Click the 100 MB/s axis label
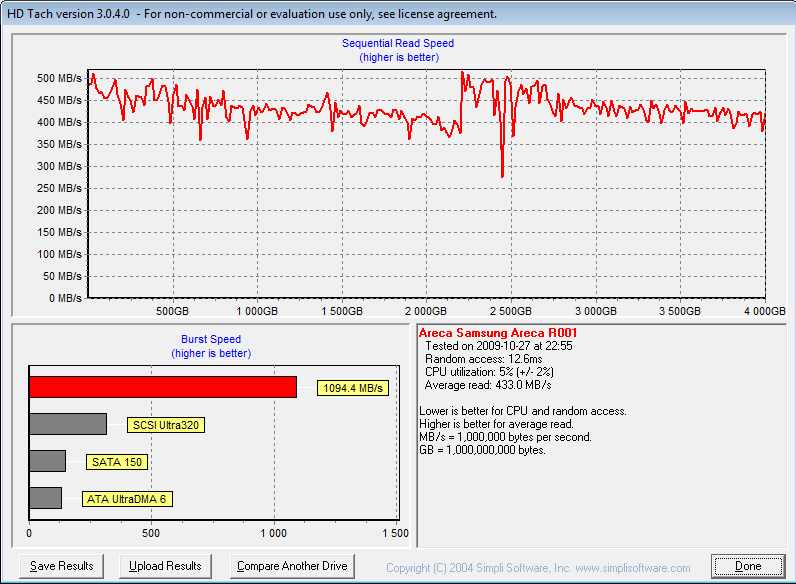 coord(59,254)
